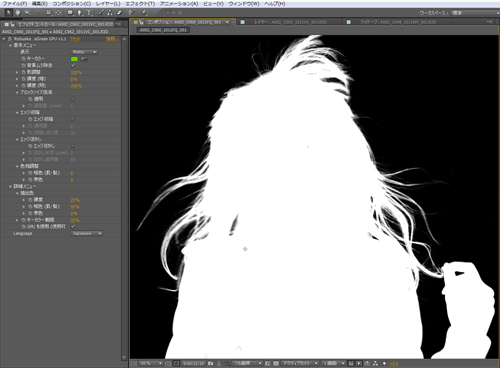Toggle the effect fx switch for Robuskey

pyautogui.click(x=10, y=39)
